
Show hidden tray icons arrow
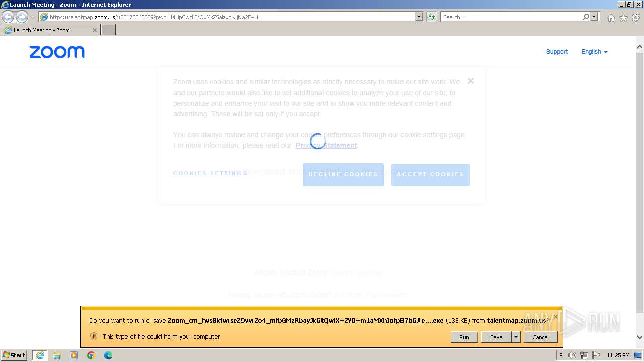pyautogui.click(x=561, y=355)
